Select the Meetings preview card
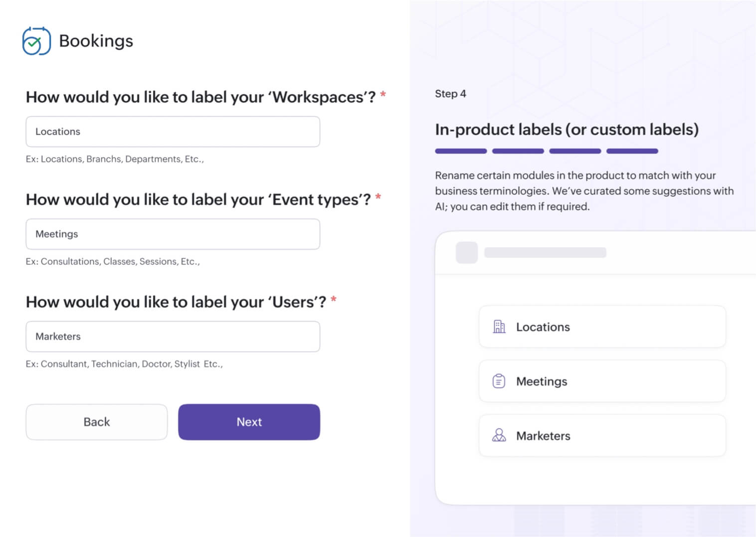This screenshot has width=756, height=537. coord(602,381)
